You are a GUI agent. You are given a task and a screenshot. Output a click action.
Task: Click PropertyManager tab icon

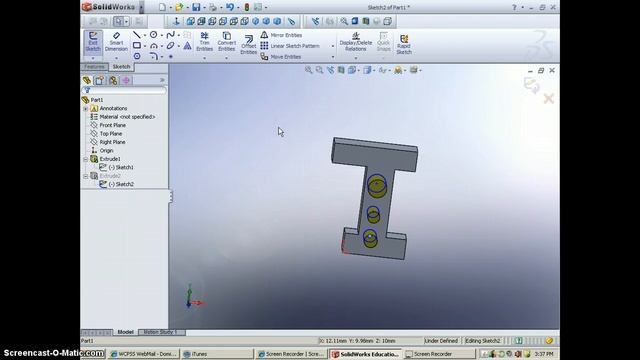100,80
